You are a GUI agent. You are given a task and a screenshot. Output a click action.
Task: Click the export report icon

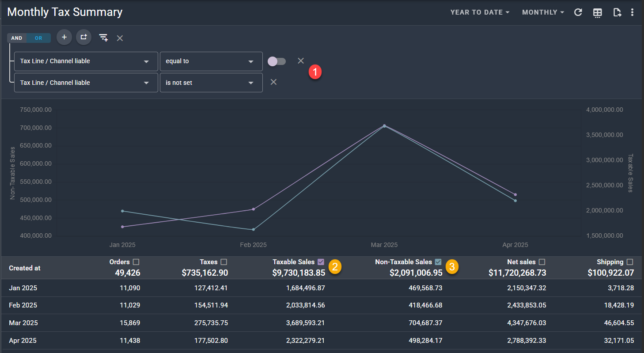click(x=617, y=12)
